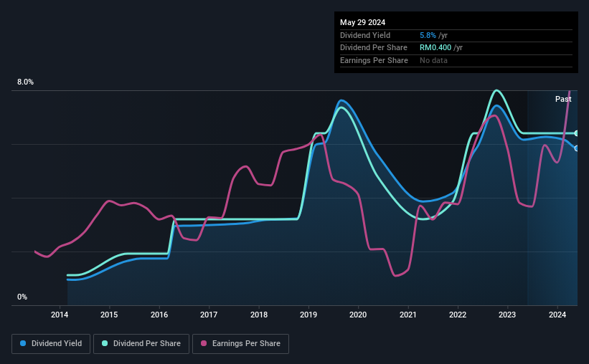Click the Earnings Per Share row in the tooltip
This screenshot has height=364, width=589.
pos(456,60)
